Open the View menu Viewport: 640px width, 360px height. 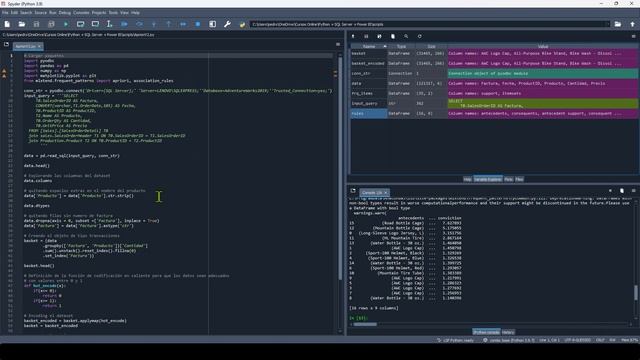124,13
